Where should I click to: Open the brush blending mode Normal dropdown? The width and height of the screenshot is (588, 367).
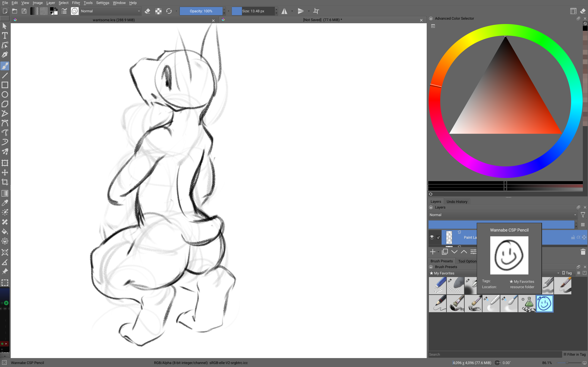tap(110, 11)
